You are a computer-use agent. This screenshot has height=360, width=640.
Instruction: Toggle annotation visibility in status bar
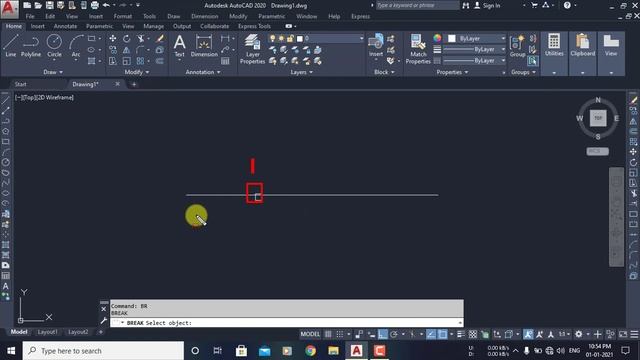(x=528, y=334)
